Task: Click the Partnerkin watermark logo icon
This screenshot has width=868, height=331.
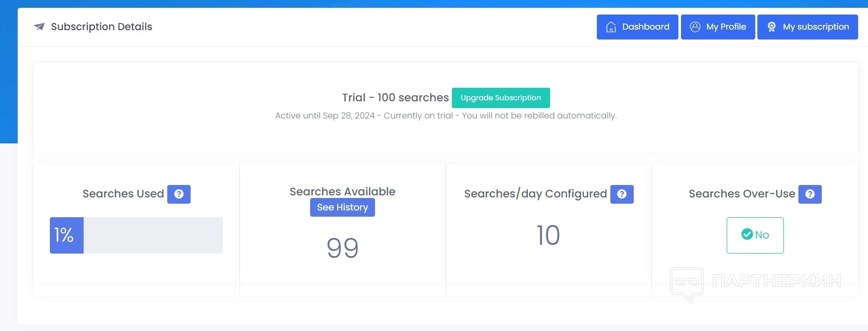Action: point(687,283)
